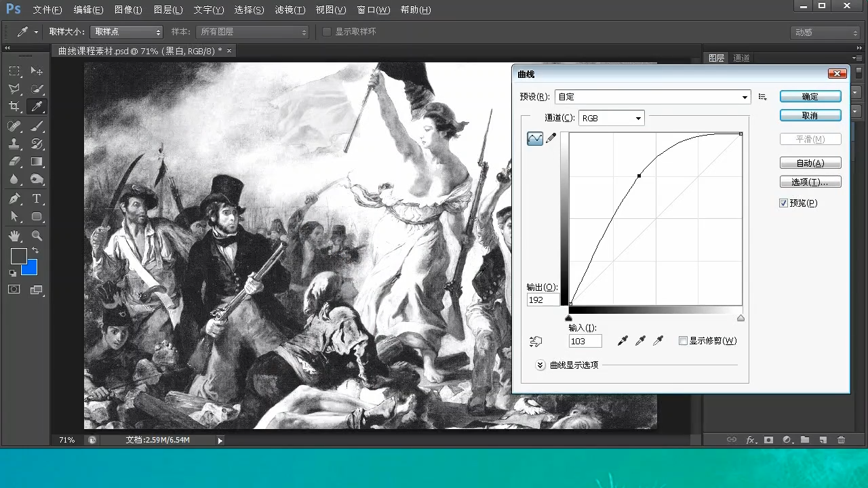Open the status bar info arrow menu
This screenshot has width=868, height=488.
[x=220, y=441]
